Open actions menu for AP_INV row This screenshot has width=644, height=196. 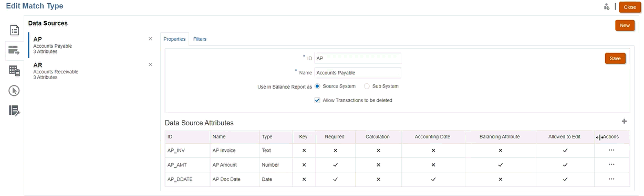pos(611,150)
